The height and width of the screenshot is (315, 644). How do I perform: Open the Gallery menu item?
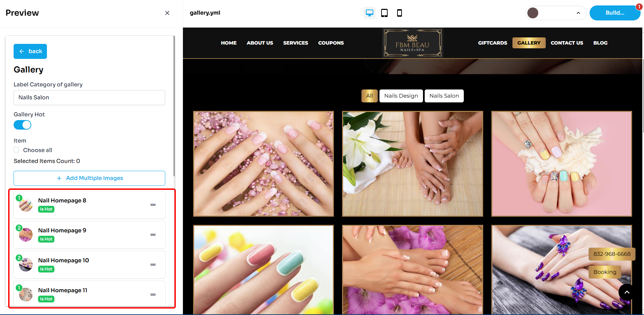click(x=528, y=43)
